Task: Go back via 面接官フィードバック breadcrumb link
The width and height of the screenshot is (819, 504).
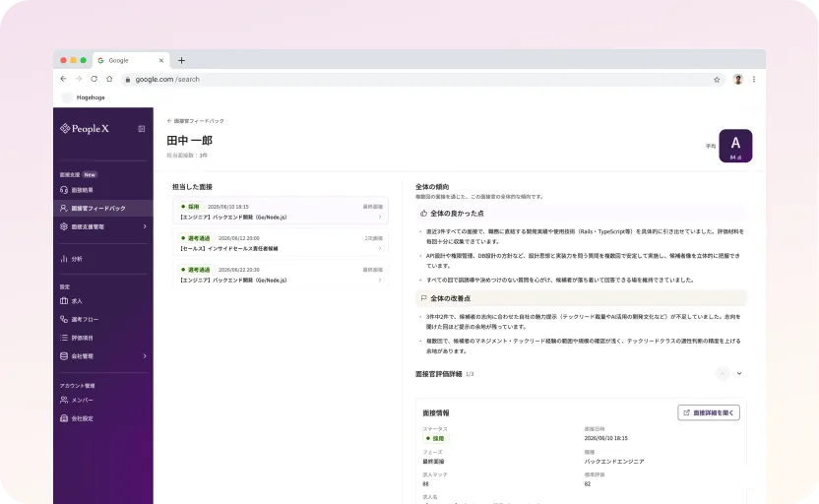Action: (195, 121)
